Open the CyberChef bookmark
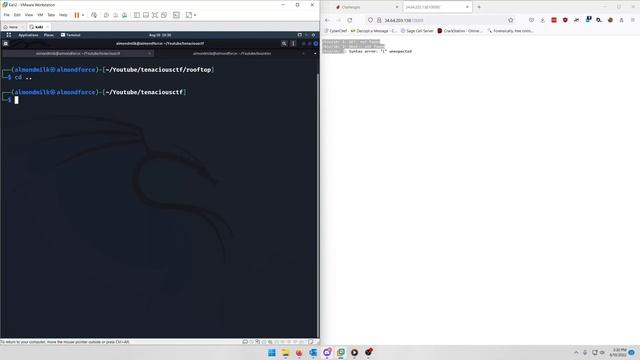The height and width of the screenshot is (360, 640). click(335, 31)
